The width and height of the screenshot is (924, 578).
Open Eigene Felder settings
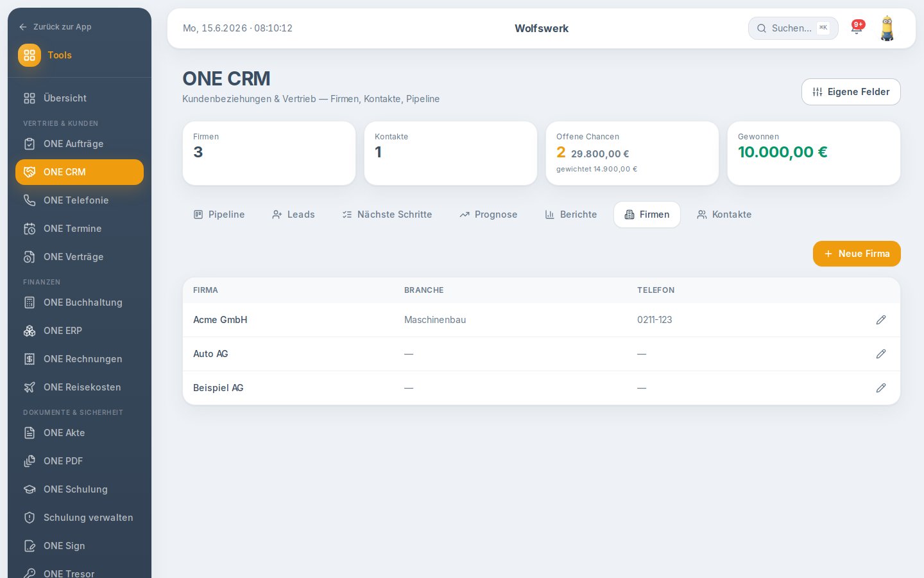pyautogui.click(x=851, y=92)
